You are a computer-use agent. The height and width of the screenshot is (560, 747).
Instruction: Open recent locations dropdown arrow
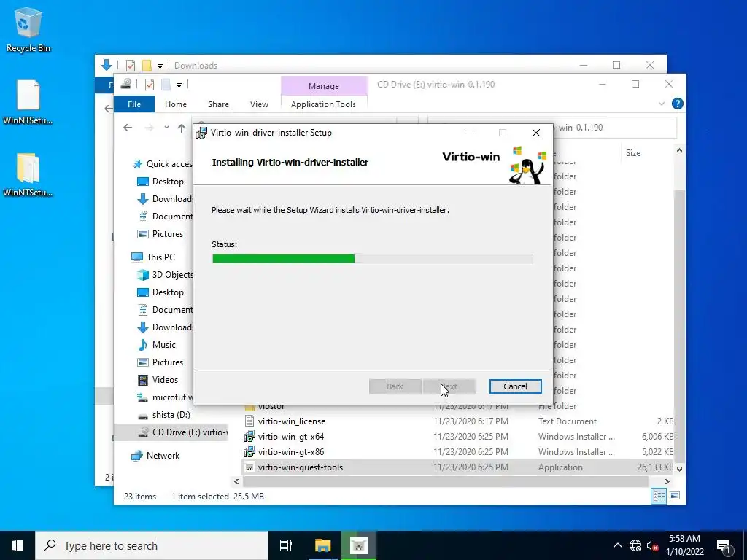point(166,128)
